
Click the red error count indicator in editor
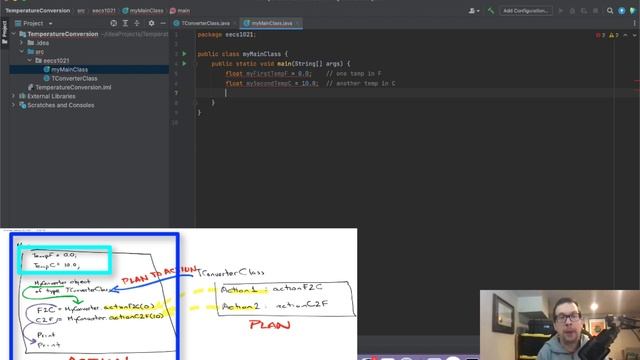(600, 36)
